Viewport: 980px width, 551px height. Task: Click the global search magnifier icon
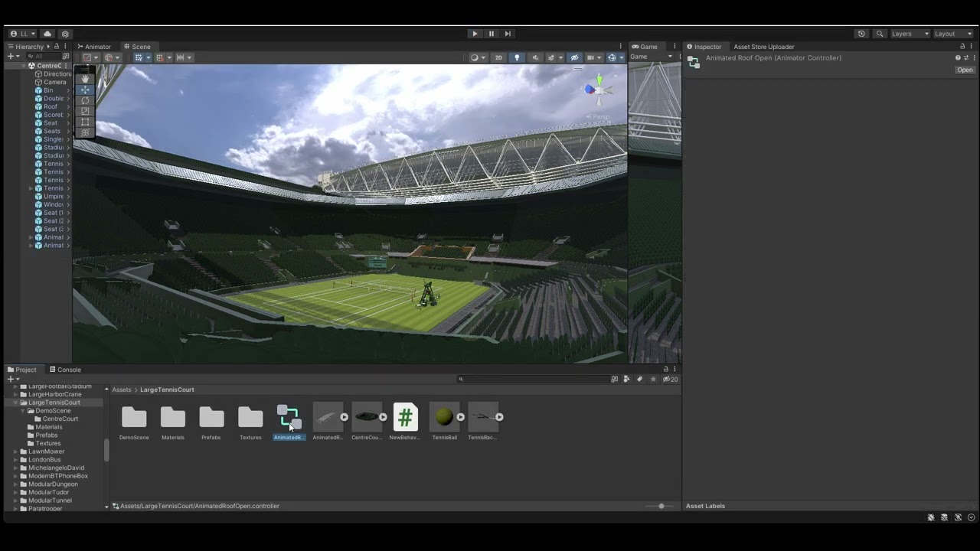(880, 34)
